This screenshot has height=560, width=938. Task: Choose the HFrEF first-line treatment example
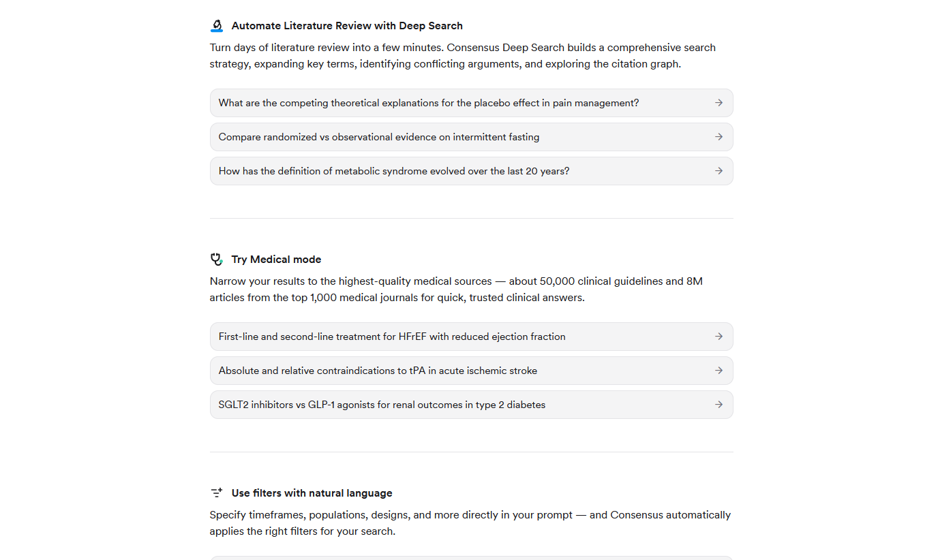tap(472, 337)
